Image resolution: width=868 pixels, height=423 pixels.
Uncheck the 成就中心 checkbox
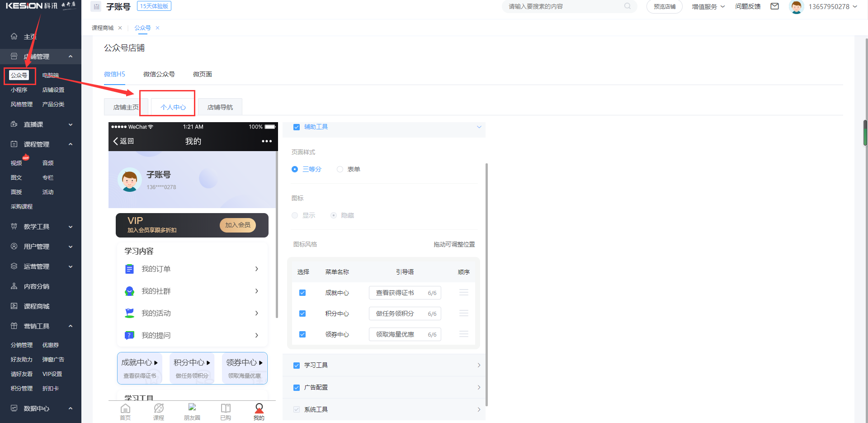pos(302,293)
